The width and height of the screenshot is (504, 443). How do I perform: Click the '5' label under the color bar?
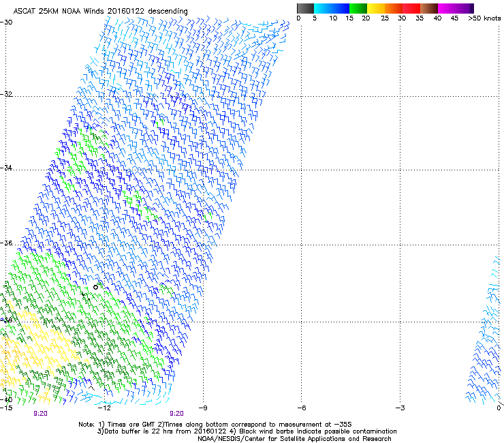click(x=315, y=18)
